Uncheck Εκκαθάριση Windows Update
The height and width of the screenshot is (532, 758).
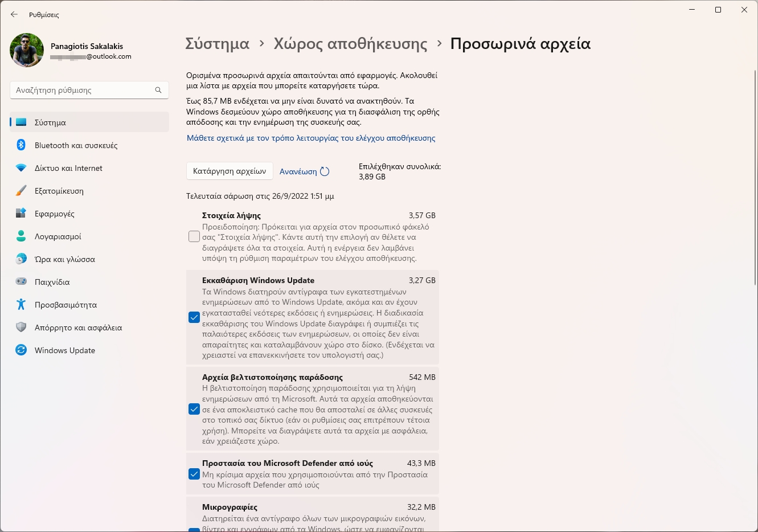[x=194, y=317]
